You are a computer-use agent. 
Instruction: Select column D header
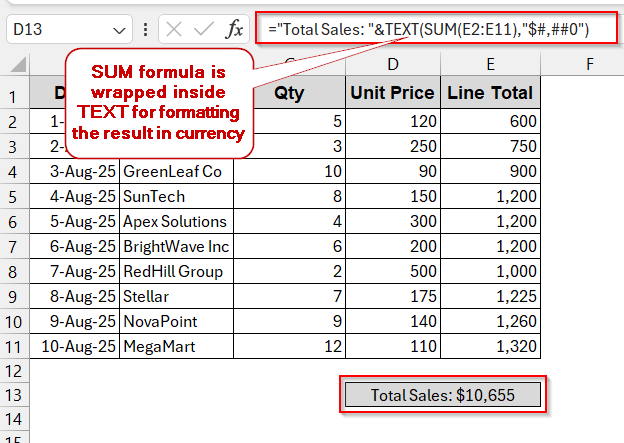(392, 65)
